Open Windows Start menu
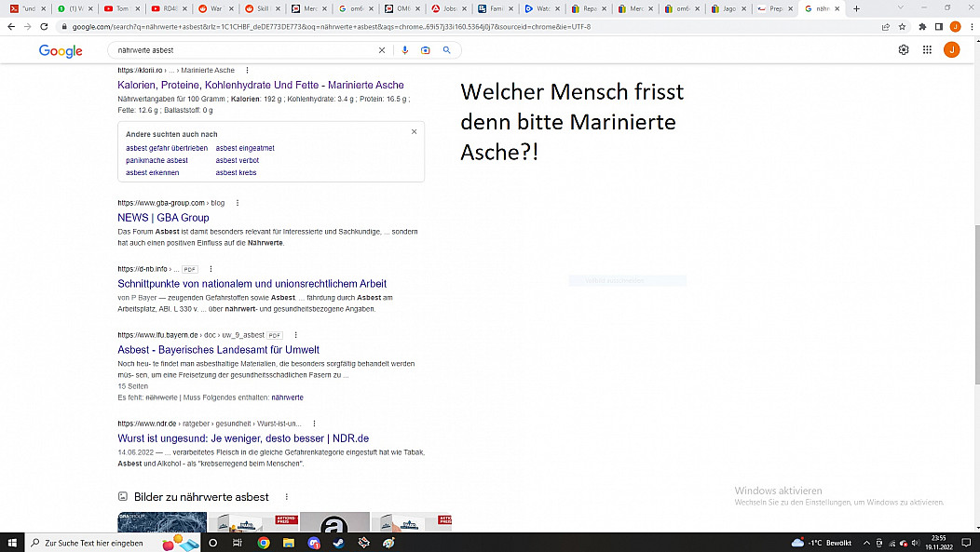 [x=13, y=543]
